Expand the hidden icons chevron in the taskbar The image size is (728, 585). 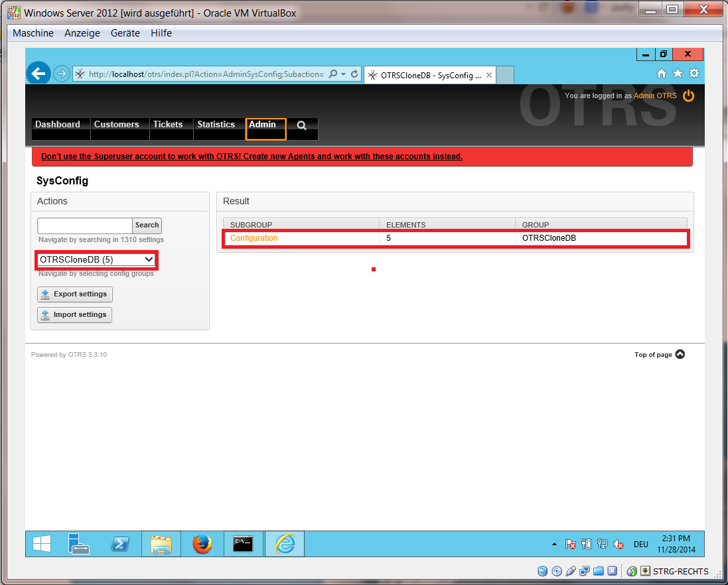click(554, 544)
